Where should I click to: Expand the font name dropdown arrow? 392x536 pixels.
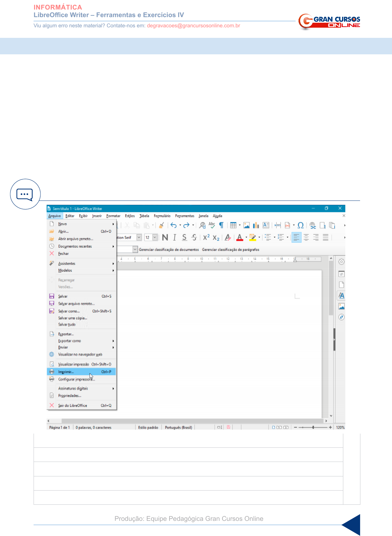(x=139, y=237)
